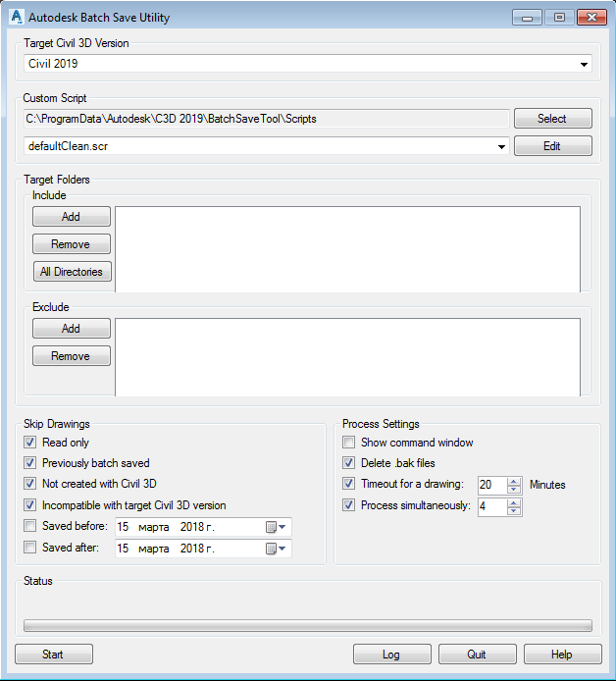Click the Status progress bar

click(308, 625)
